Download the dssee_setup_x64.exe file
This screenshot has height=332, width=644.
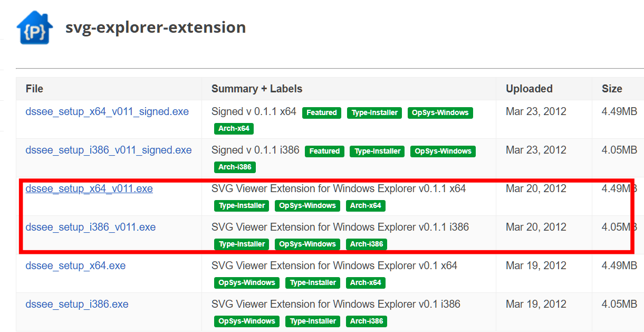point(75,266)
